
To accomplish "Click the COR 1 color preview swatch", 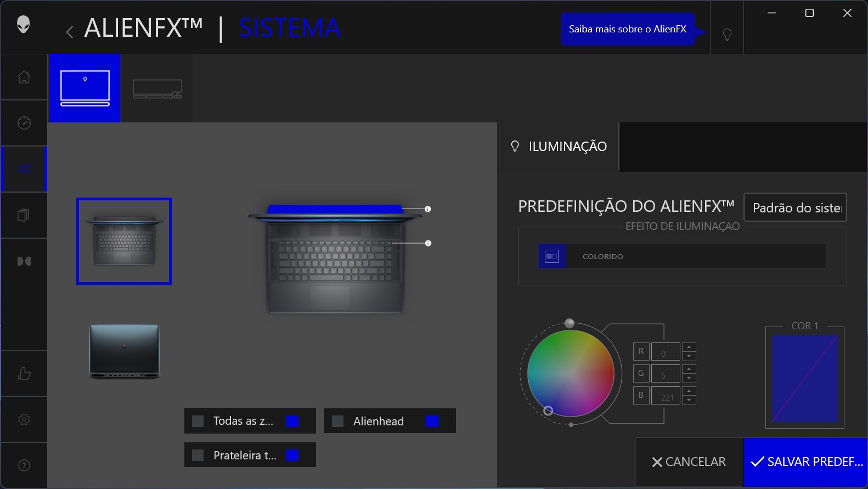I will point(805,379).
